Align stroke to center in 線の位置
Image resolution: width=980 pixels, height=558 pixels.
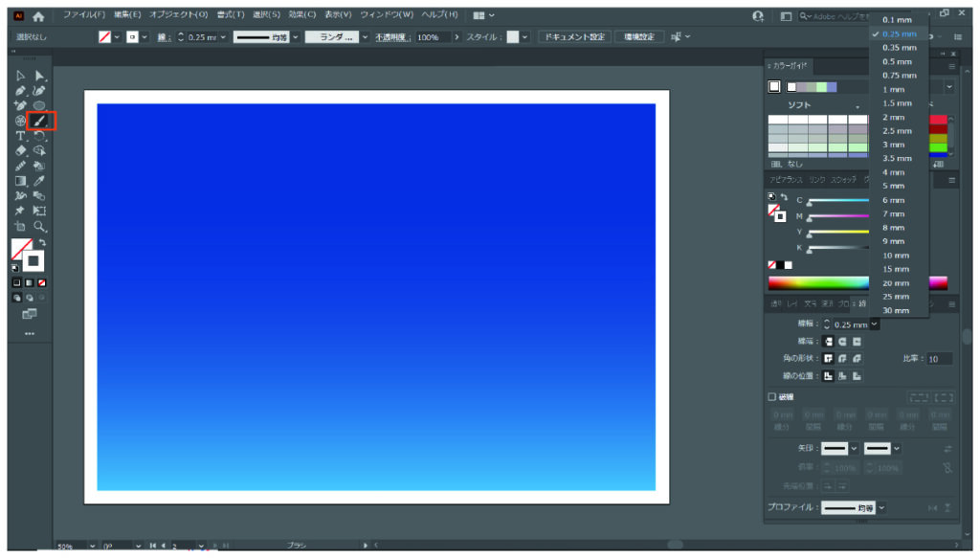point(828,376)
